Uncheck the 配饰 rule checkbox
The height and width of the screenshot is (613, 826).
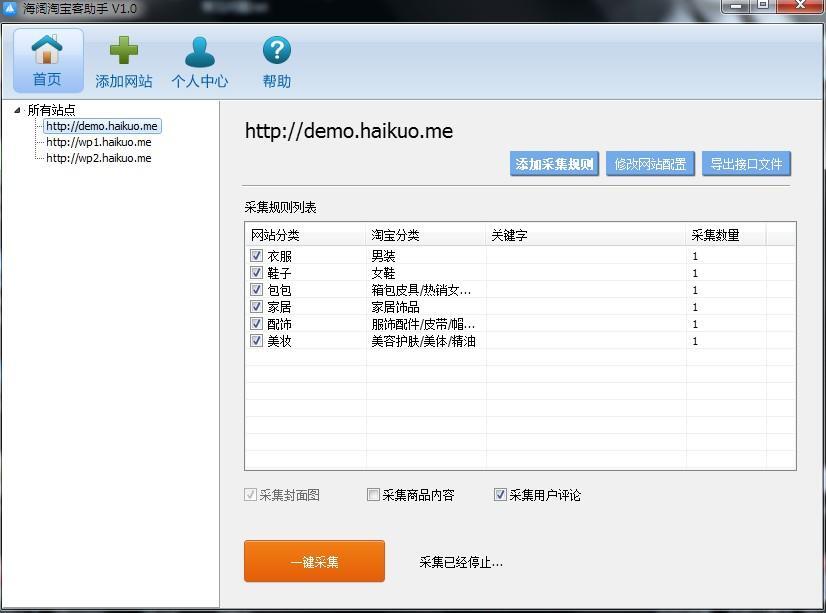tap(256, 323)
